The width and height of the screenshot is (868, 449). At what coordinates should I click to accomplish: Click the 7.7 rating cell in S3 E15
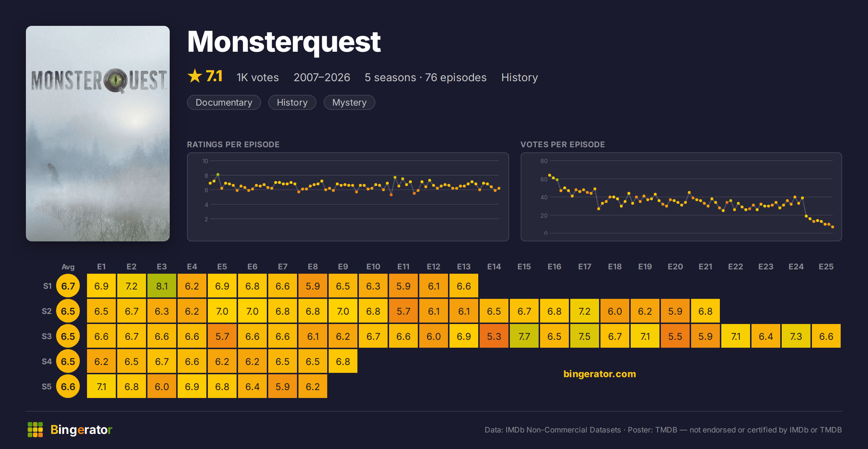tap(524, 336)
